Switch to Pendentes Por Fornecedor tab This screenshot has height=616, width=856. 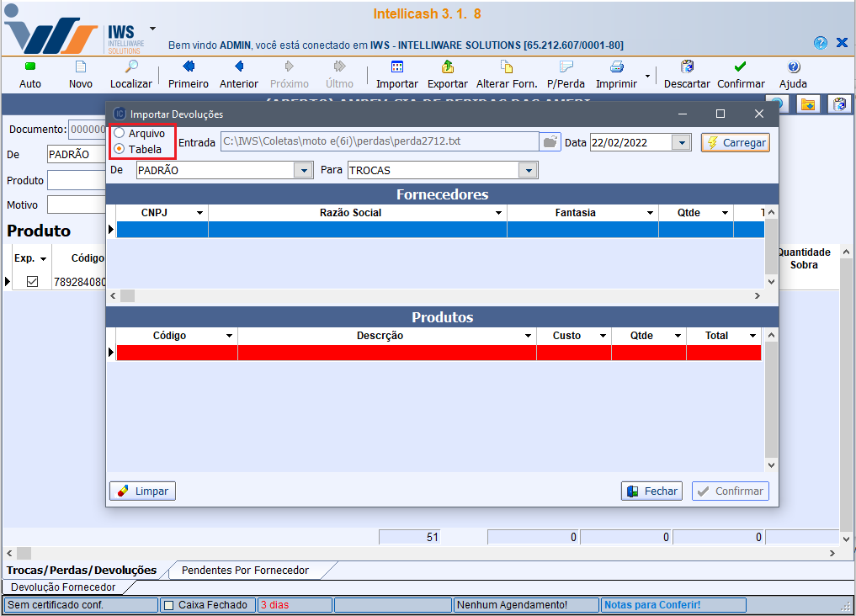click(x=245, y=571)
